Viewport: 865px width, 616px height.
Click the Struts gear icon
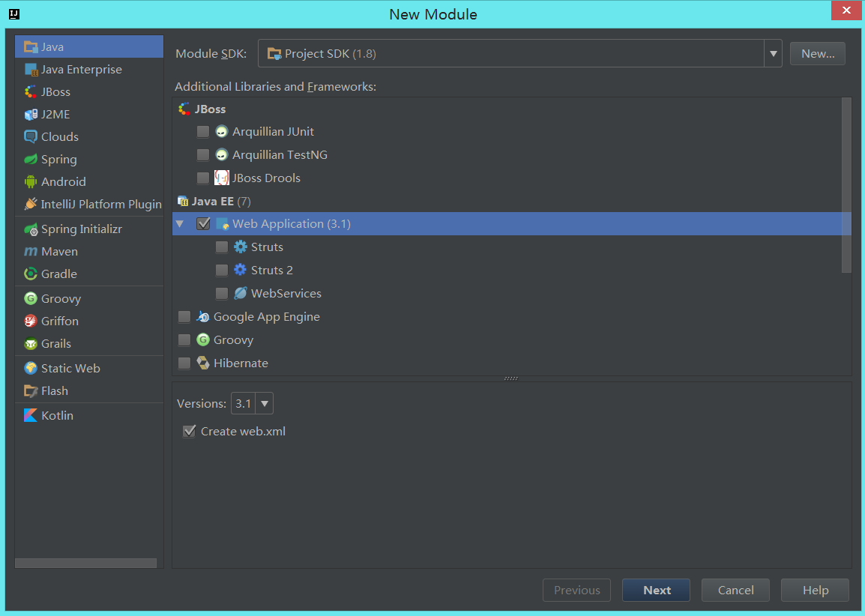click(x=241, y=247)
